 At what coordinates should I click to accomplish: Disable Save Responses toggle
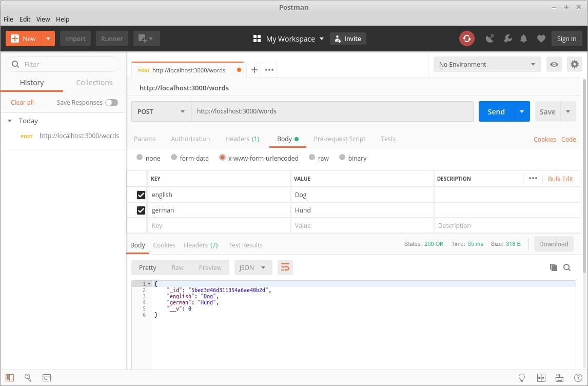(x=111, y=102)
